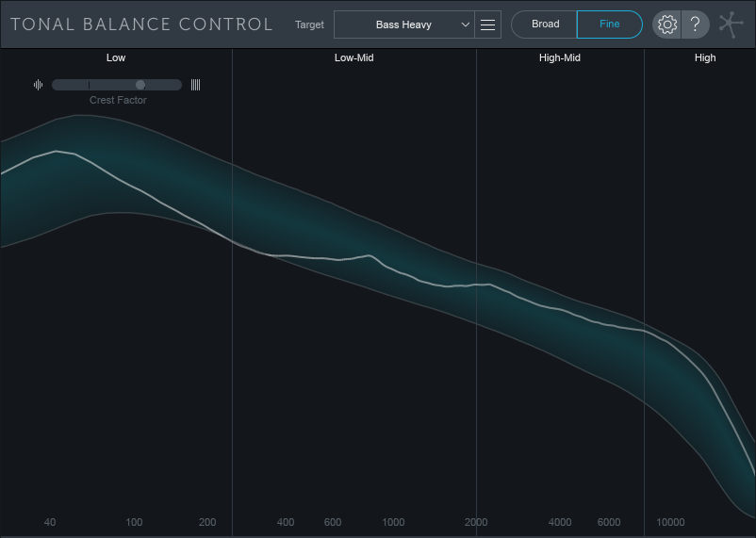Image resolution: width=756 pixels, height=538 pixels.
Task: Select the Low band header
Action: point(116,57)
